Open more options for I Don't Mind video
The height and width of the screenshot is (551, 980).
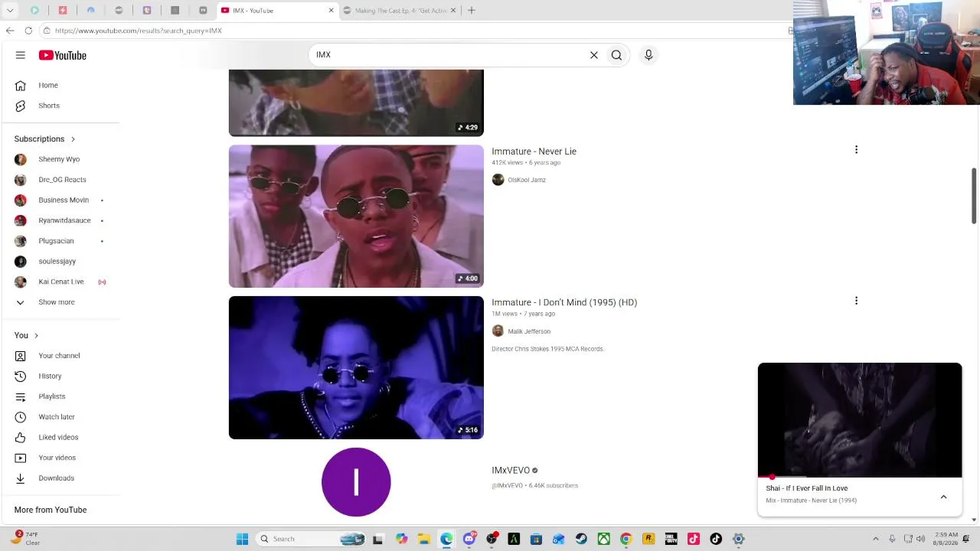tap(856, 301)
